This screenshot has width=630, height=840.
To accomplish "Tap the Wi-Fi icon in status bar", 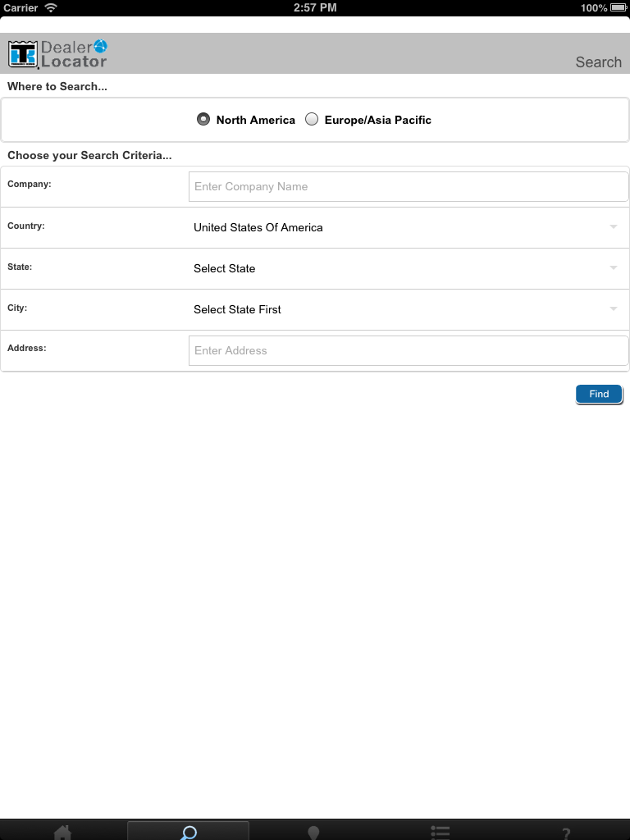I will click(x=51, y=7).
